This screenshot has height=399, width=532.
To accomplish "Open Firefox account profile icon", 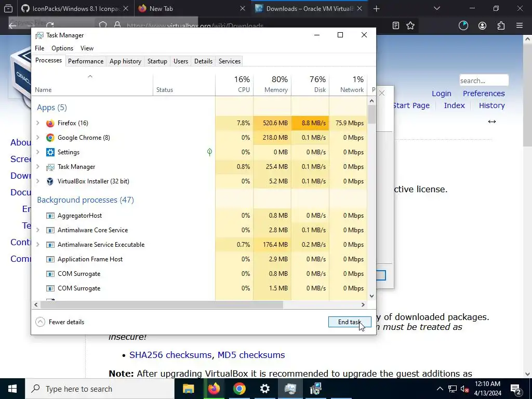I will 482,25.
